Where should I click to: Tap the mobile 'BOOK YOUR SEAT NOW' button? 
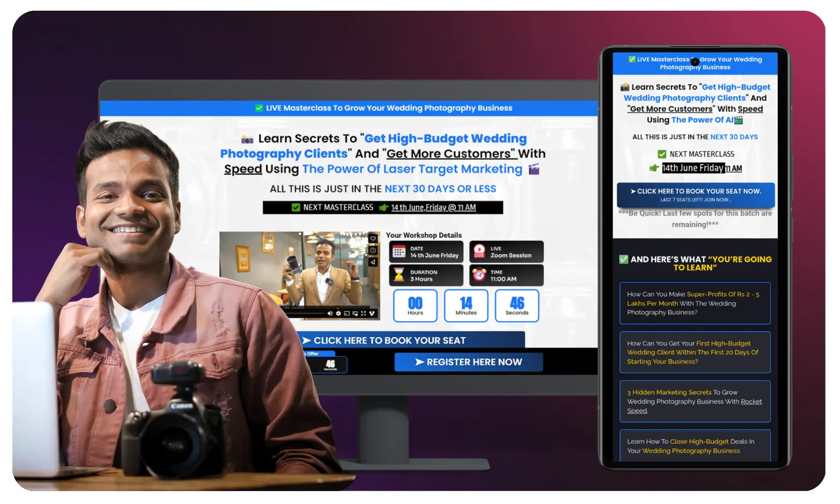pos(695,195)
